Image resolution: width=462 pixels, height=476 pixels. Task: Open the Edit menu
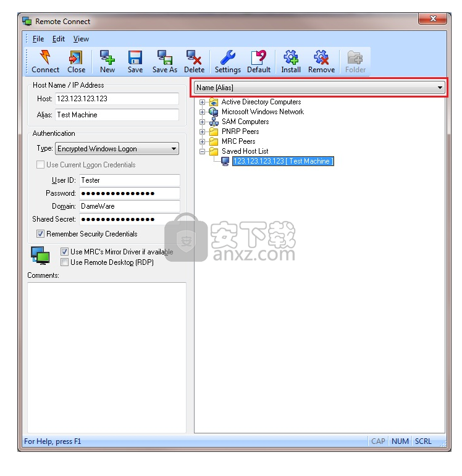click(58, 39)
